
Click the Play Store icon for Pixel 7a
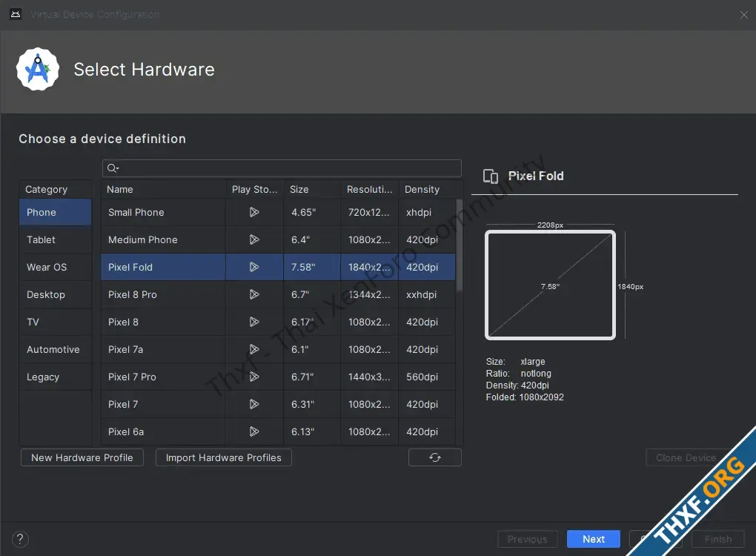pos(254,349)
